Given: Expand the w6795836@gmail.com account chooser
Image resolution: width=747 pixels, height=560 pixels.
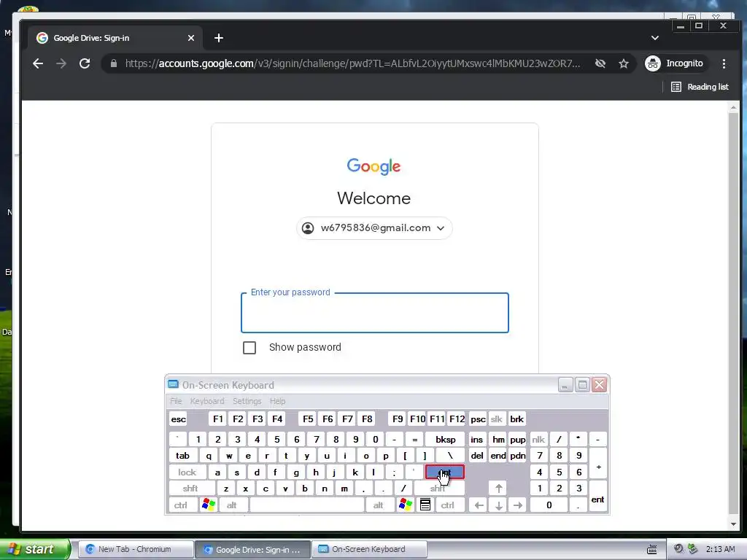Looking at the screenshot, I should click(x=374, y=228).
